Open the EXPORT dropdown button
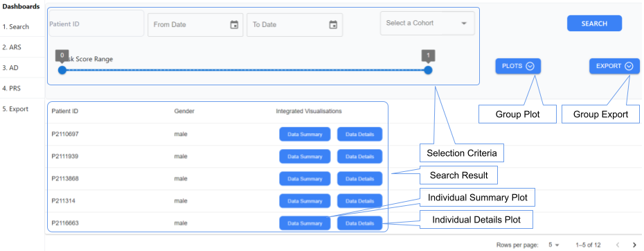 [614, 66]
